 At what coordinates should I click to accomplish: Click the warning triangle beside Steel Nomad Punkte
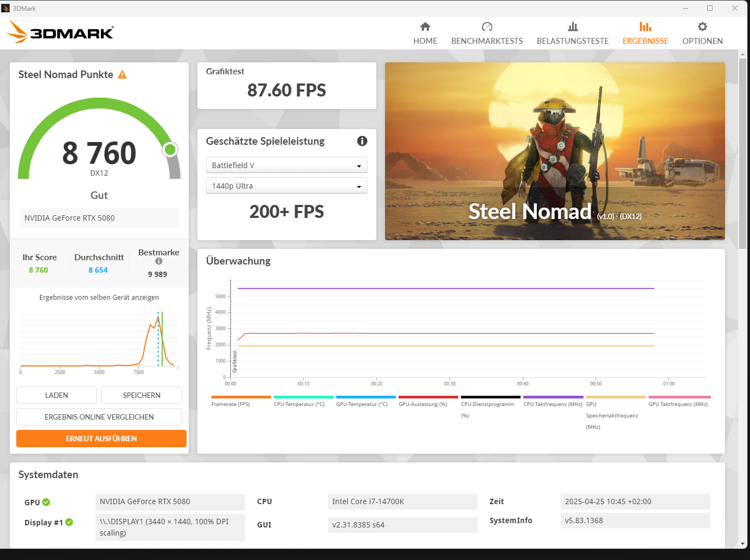(123, 75)
